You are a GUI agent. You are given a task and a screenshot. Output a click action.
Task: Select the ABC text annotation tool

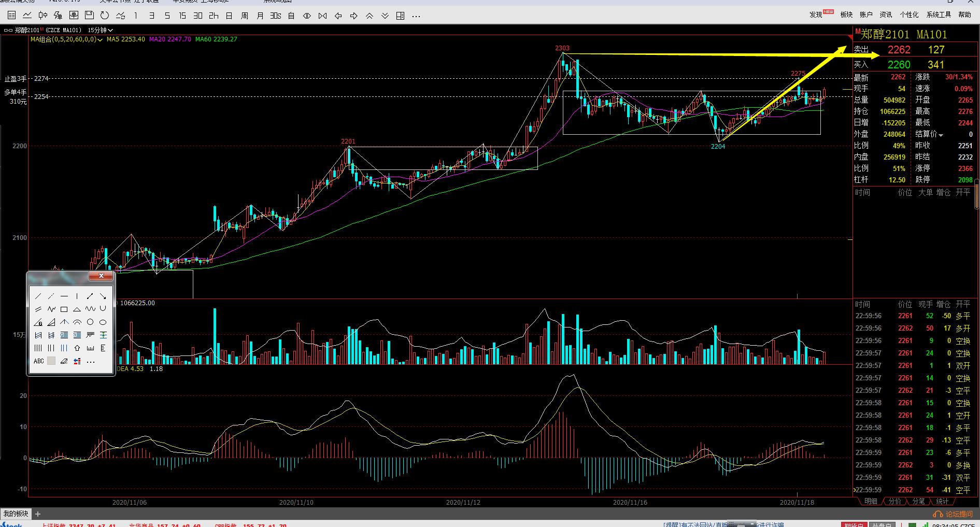(39, 361)
